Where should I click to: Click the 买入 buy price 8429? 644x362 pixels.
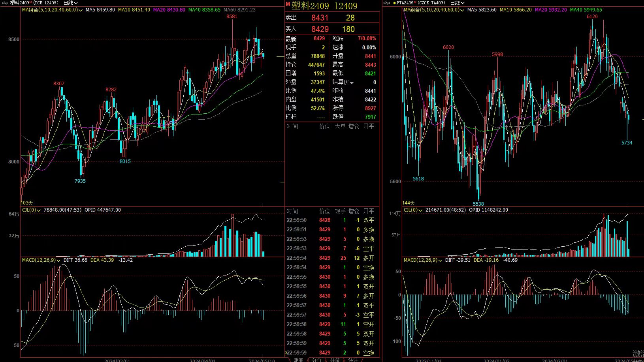(x=320, y=29)
